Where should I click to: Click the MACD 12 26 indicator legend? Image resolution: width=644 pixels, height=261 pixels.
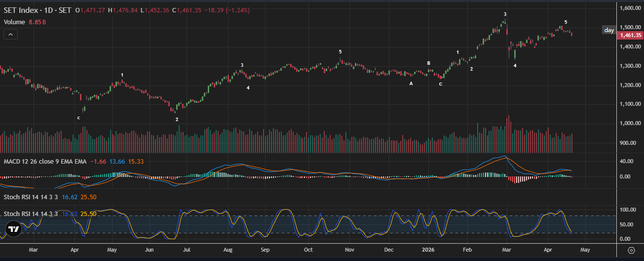click(x=45, y=161)
